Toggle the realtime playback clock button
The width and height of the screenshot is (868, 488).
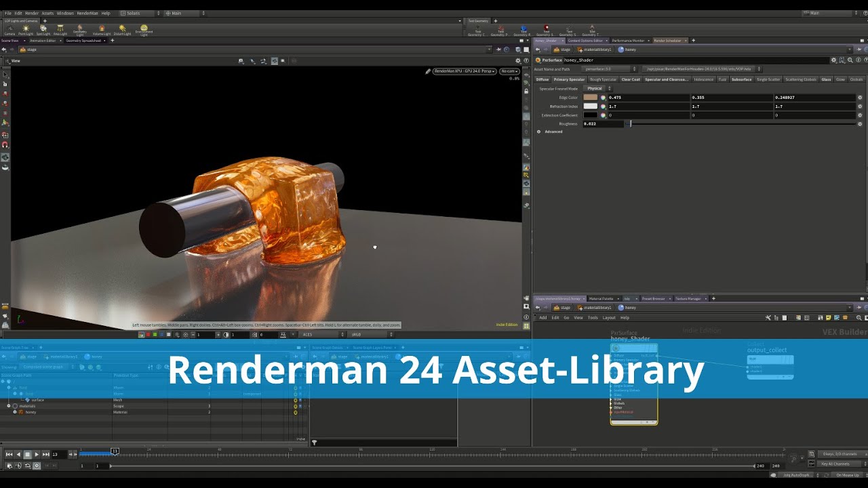coord(37,466)
